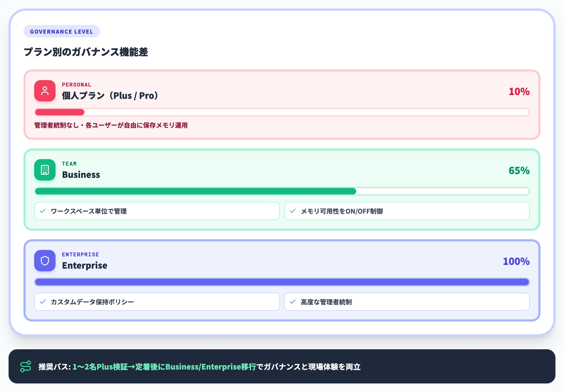The height and width of the screenshot is (392, 564).
Task: Click checkmark beside ワークスペース単位で管理
Action: (43, 211)
